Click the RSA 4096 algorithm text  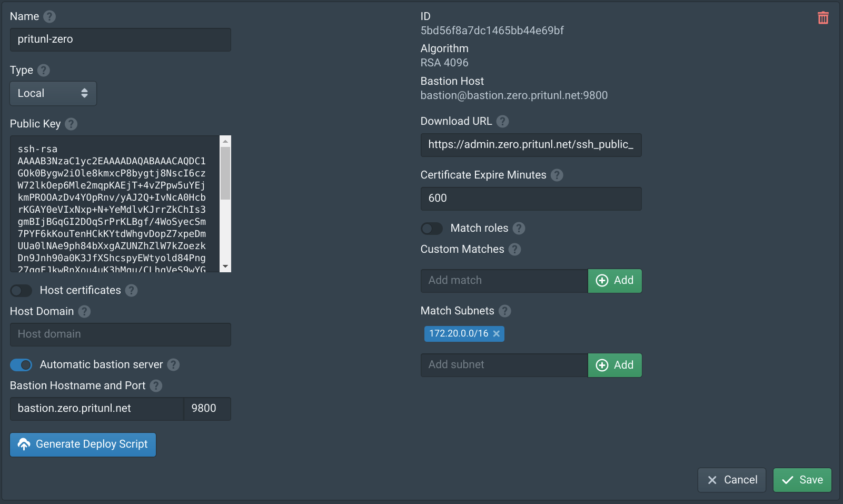[444, 63]
